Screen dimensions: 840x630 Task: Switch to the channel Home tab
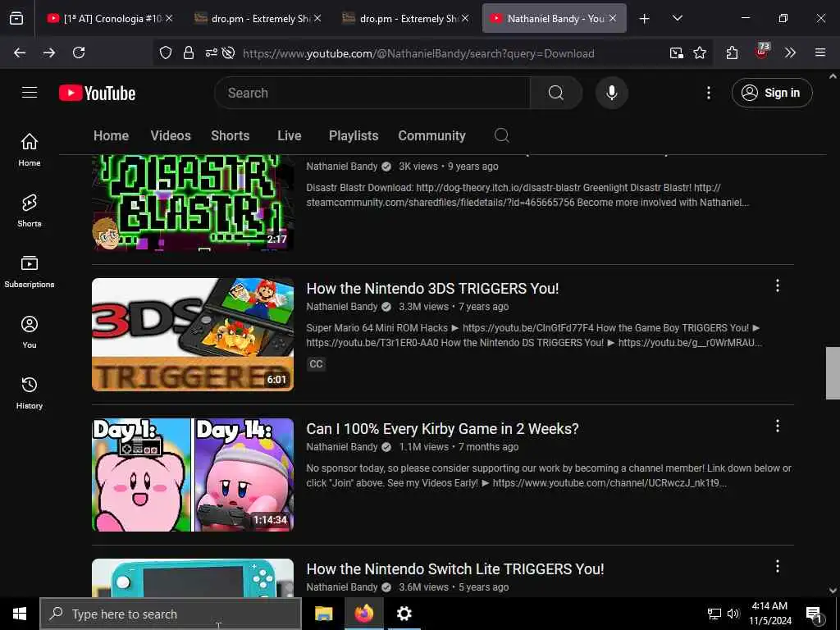(111, 135)
